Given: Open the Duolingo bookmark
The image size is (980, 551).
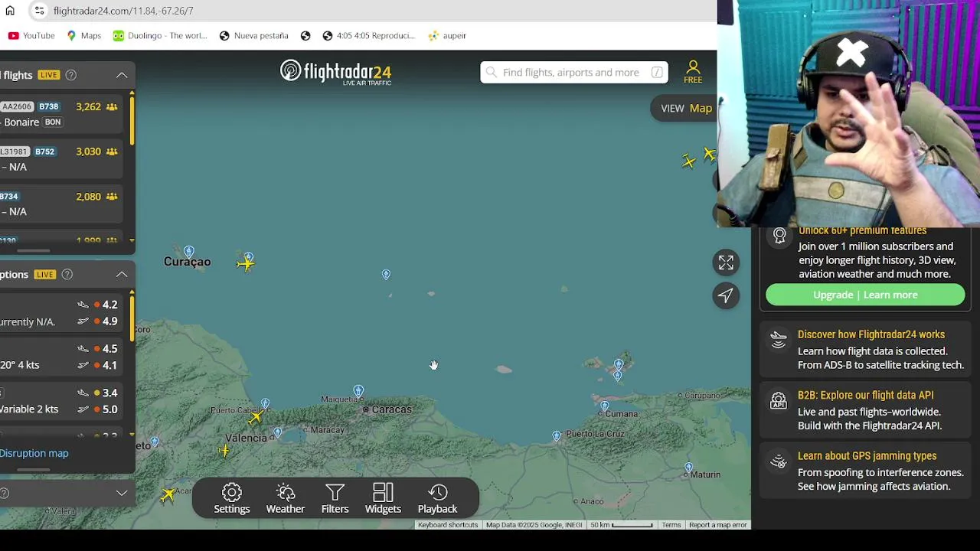Looking at the screenshot, I should coord(160,35).
